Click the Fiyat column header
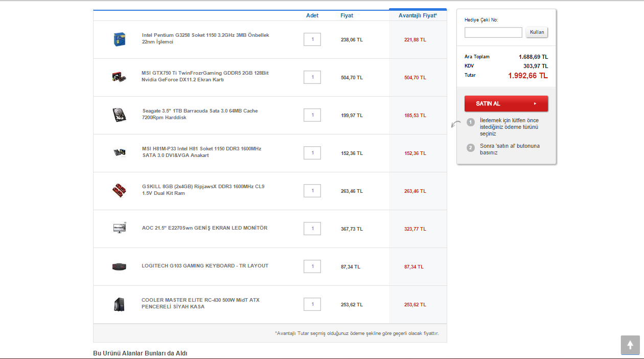Screen dimensions: 644x359 [x=347, y=15]
